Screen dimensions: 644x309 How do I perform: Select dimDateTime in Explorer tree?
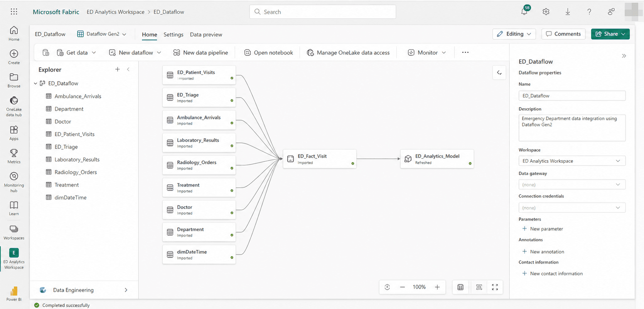71,198
